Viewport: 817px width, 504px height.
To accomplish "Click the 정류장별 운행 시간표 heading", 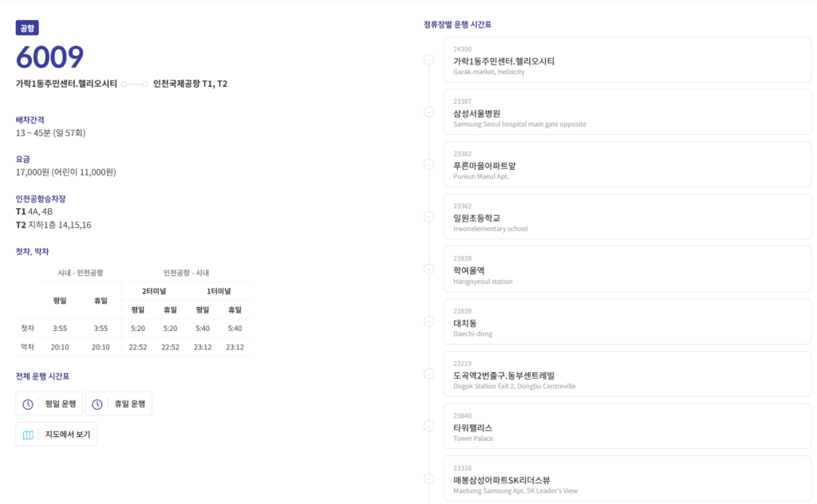I will click(457, 24).
